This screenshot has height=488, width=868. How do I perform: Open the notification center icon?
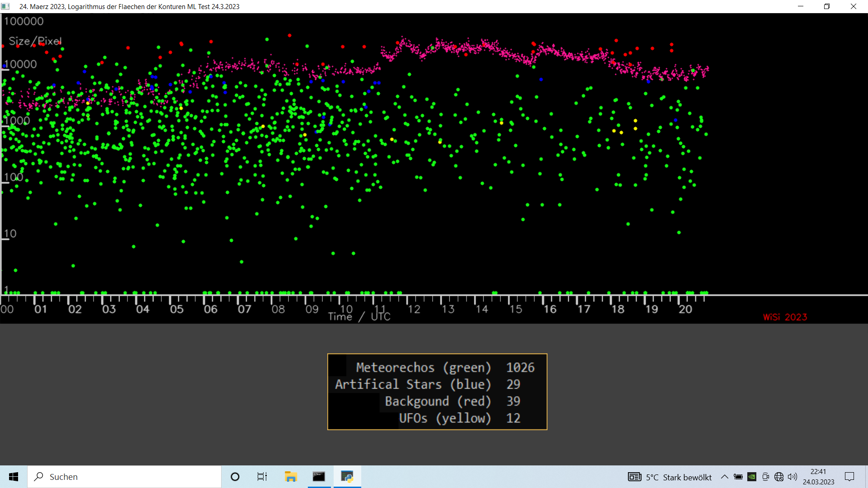coord(849,477)
